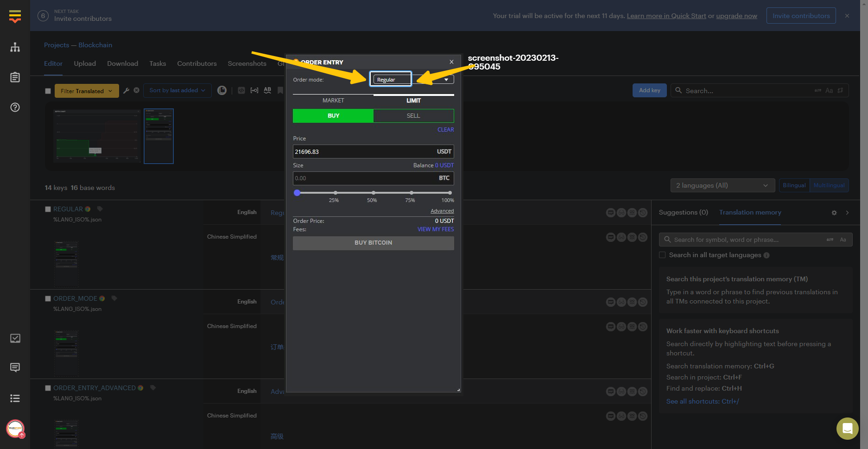Select the placeholders code </> icon
868x449 pixels.
241,90
